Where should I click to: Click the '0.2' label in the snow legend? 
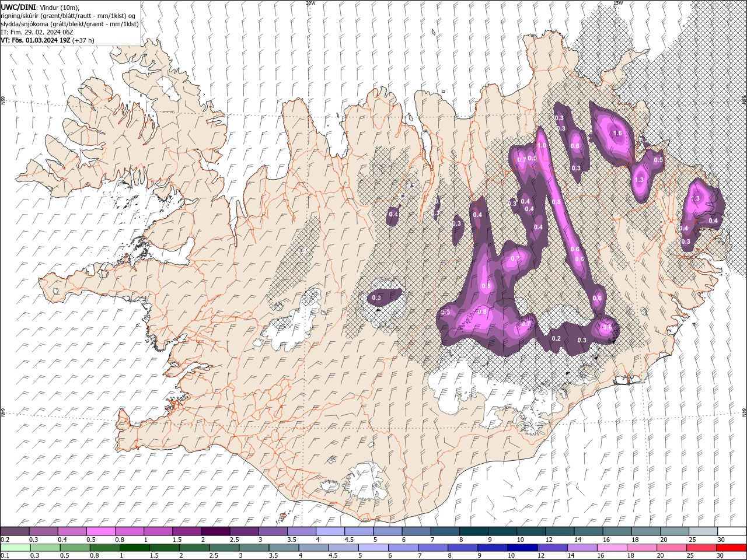pyautogui.click(x=5, y=540)
